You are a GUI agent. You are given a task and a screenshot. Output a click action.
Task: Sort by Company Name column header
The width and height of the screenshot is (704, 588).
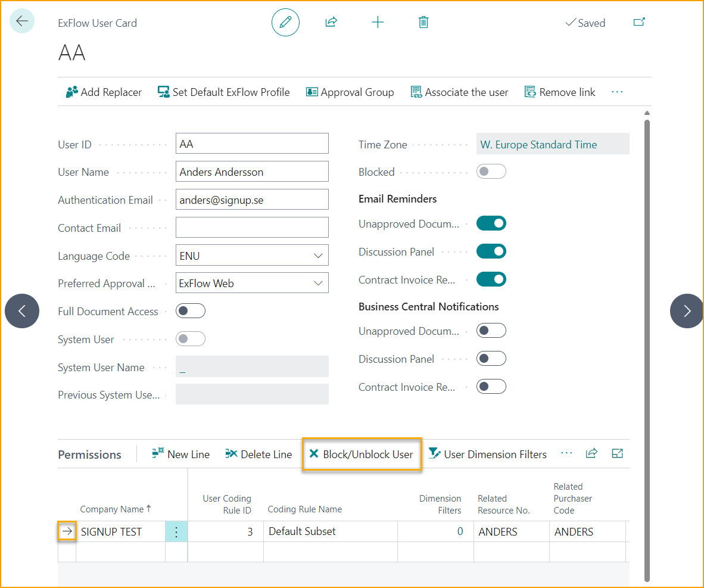click(116, 509)
